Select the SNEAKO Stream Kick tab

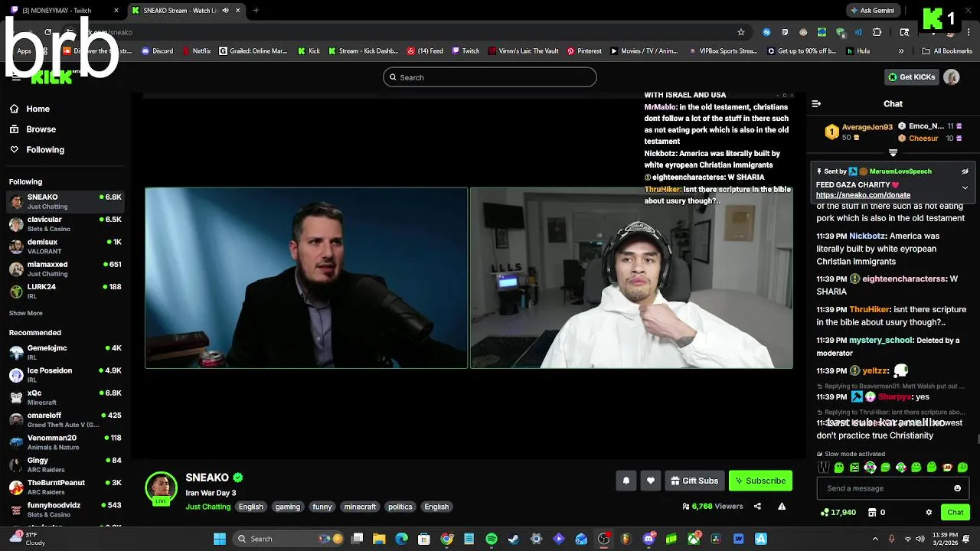(x=185, y=11)
